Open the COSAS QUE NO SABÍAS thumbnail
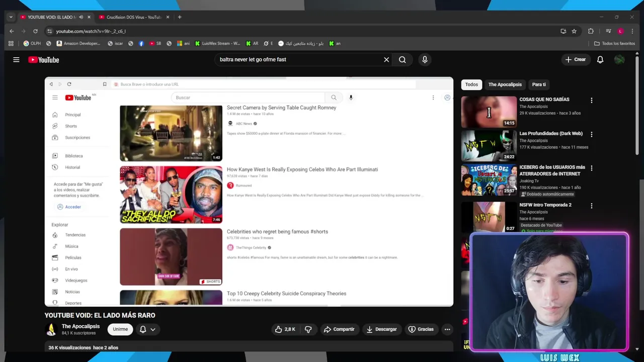 (x=489, y=112)
